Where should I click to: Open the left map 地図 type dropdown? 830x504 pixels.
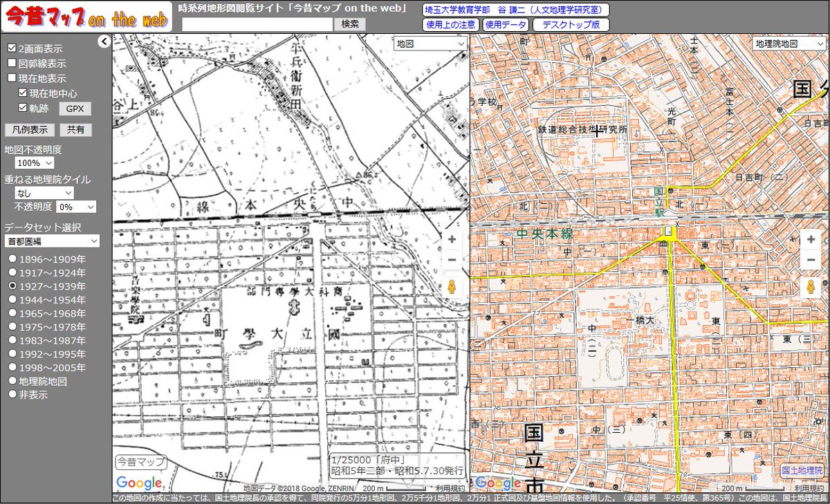430,43
